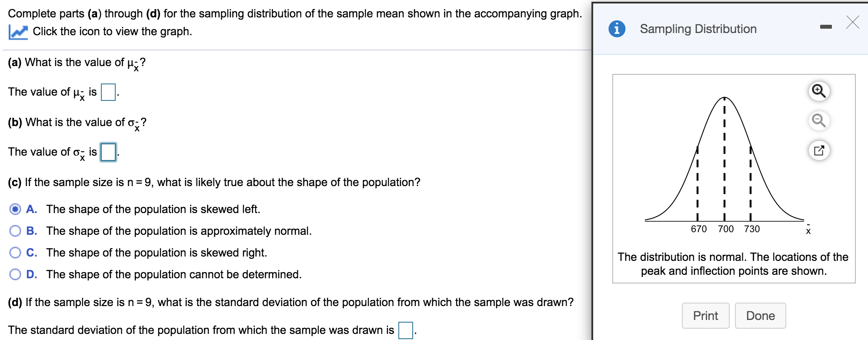Open the graph in a new window icon

pyautogui.click(x=819, y=150)
